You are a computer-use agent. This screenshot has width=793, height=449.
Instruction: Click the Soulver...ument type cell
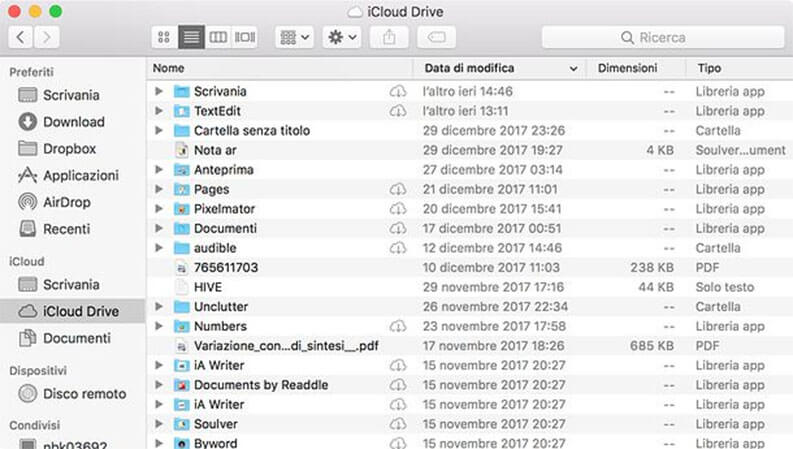point(740,150)
